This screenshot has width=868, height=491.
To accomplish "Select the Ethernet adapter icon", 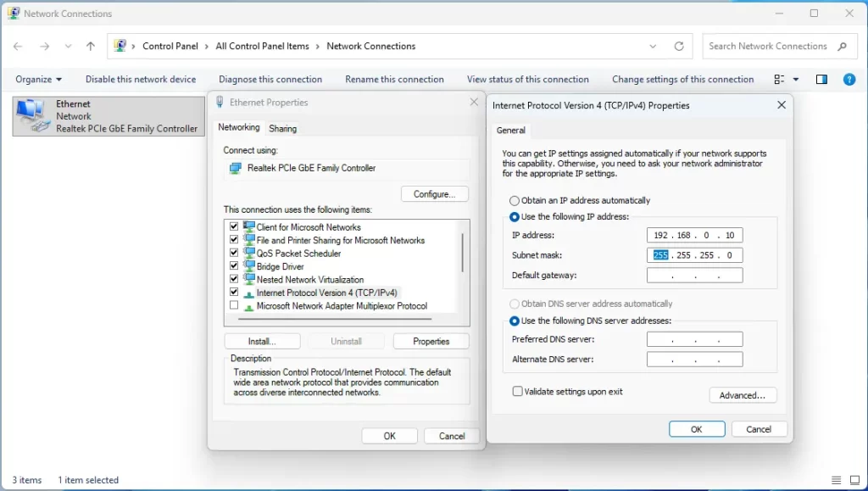I will [x=33, y=115].
